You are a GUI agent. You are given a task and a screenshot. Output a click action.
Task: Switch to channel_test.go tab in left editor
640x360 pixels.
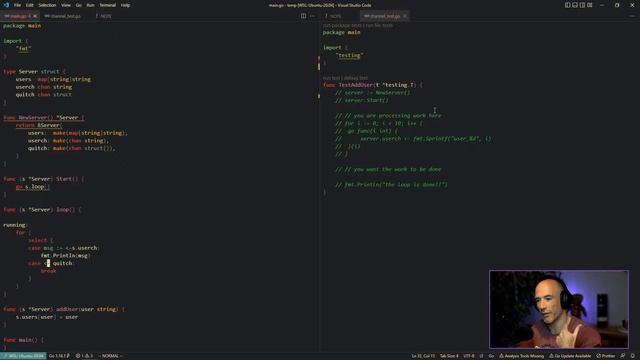[x=62, y=16]
